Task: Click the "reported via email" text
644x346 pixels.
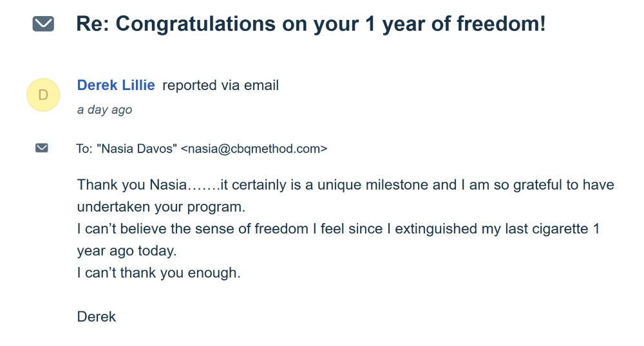Action: tap(220, 86)
